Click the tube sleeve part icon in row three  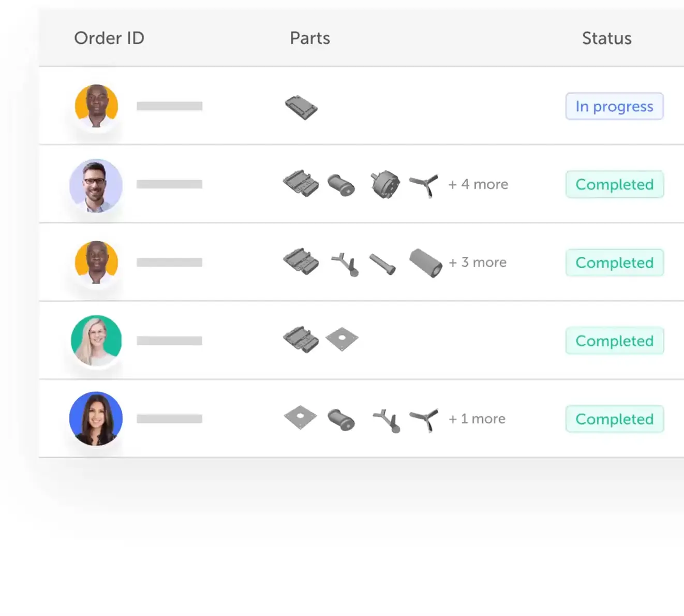pos(424,262)
